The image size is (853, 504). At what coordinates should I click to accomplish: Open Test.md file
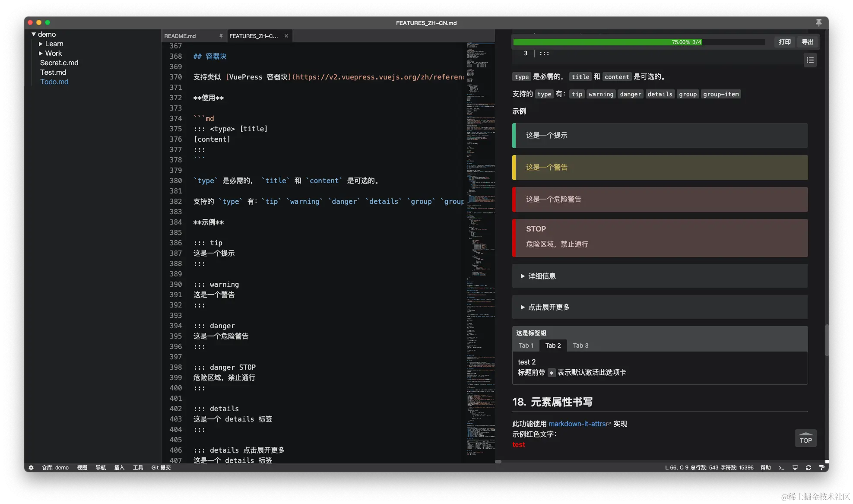point(53,72)
